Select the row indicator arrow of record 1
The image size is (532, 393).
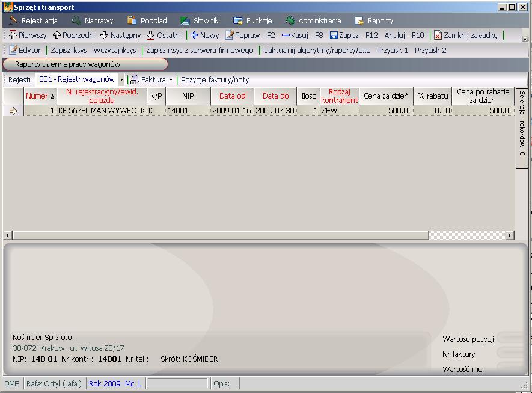point(13,111)
